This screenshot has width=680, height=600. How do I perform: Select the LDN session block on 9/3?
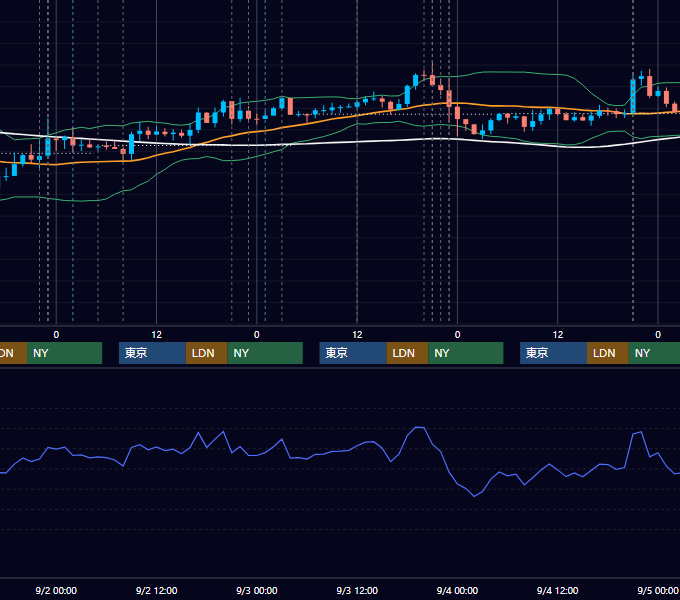click(x=407, y=353)
